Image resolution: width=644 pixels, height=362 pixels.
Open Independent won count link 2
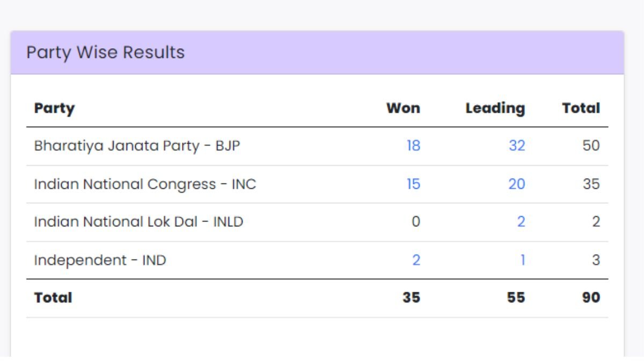click(x=416, y=260)
